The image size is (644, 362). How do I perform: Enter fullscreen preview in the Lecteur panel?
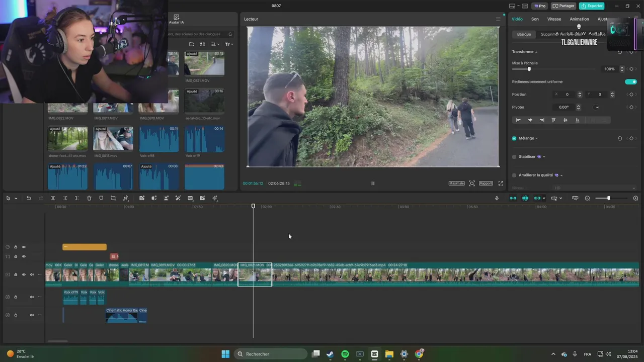[x=501, y=184]
